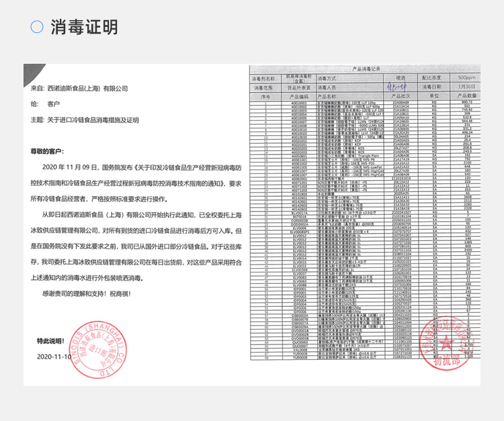
Task: Select the 消毒证明 heading
Action: coord(84,27)
